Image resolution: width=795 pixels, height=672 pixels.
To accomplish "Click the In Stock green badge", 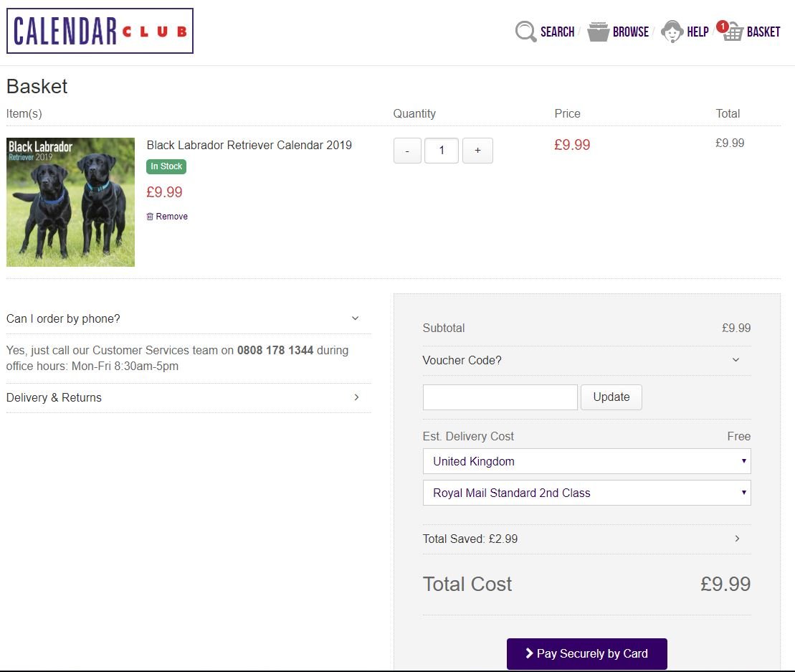I will click(x=166, y=166).
